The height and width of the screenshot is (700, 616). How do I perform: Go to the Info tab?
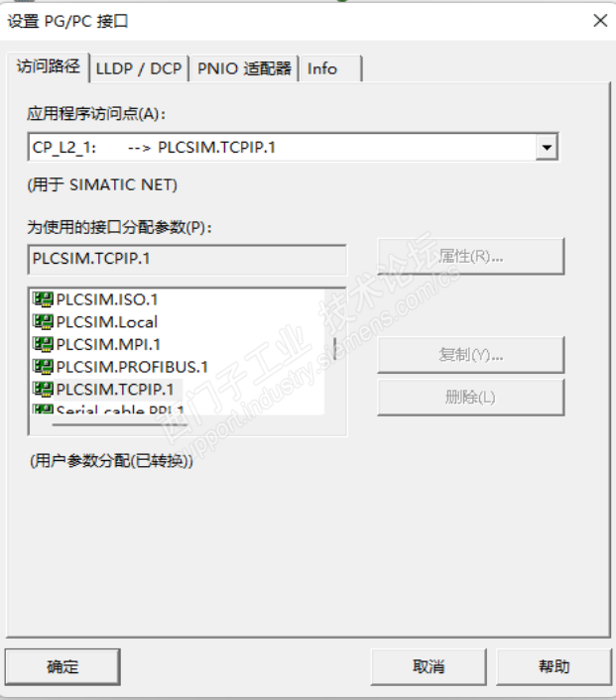click(x=322, y=68)
